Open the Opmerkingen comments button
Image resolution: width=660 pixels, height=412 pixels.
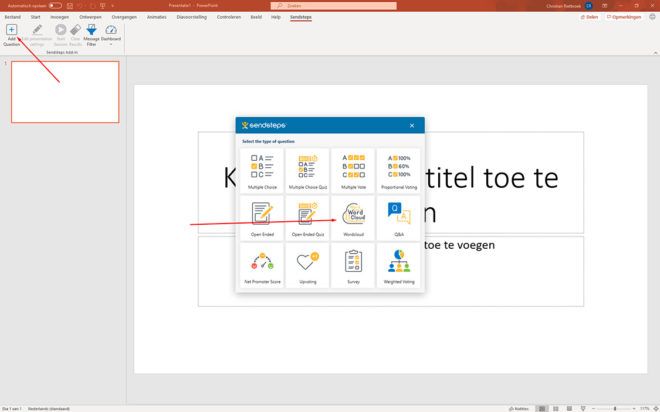(624, 17)
